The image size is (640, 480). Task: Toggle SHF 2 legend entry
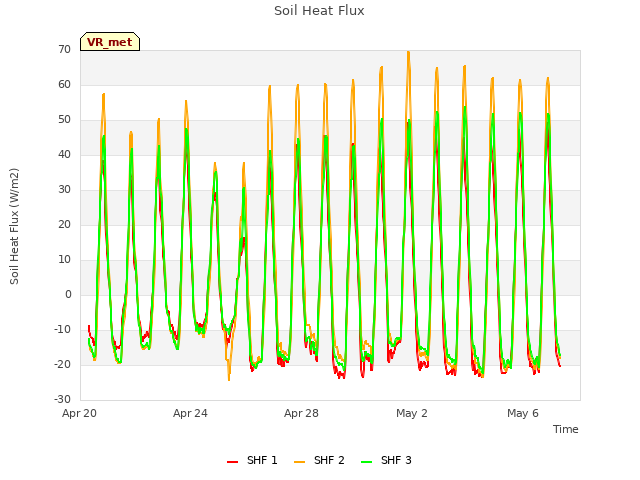319,460
